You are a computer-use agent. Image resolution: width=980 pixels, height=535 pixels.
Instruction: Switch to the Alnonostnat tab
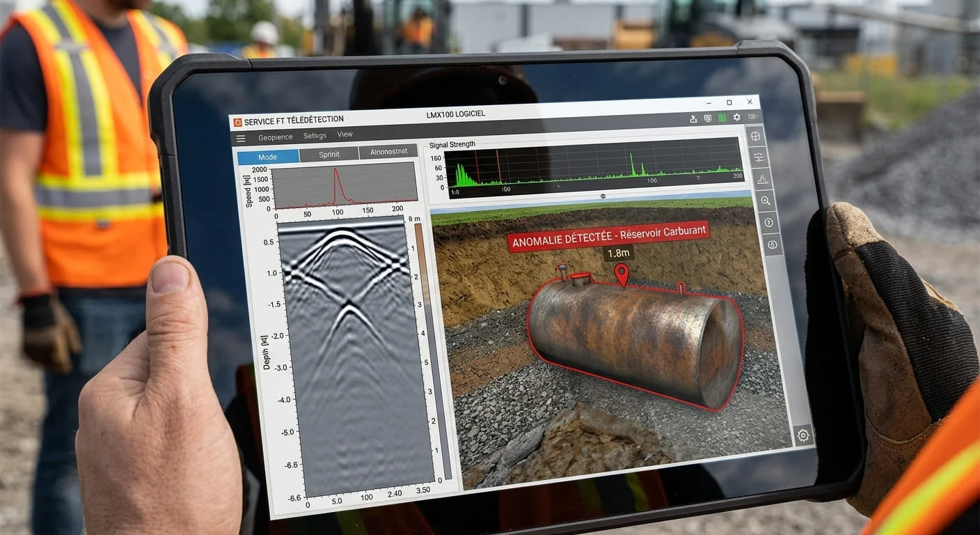[388, 152]
